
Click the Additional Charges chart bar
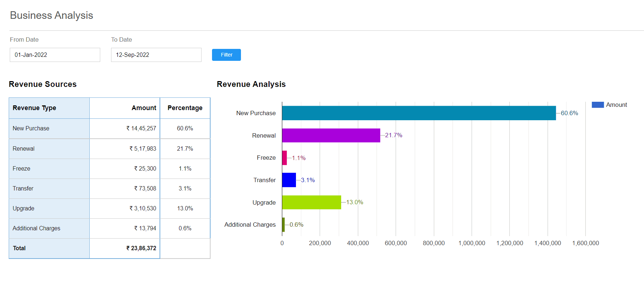(283, 225)
